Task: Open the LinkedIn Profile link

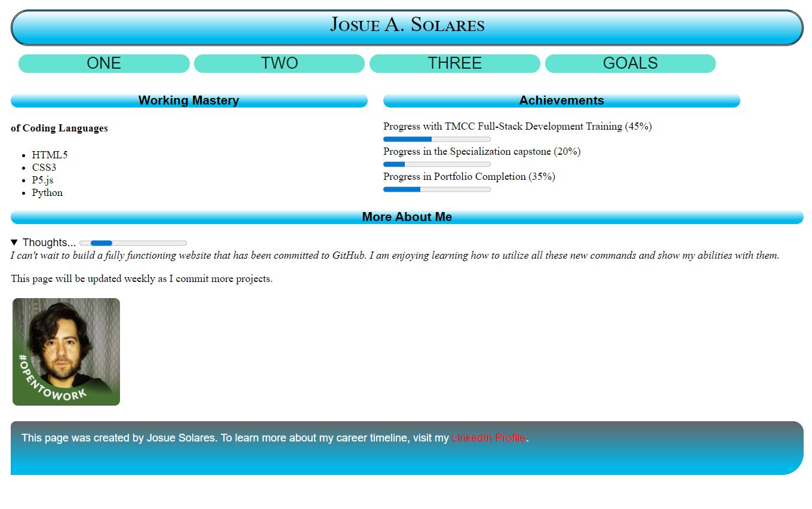Action: click(x=488, y=438)
